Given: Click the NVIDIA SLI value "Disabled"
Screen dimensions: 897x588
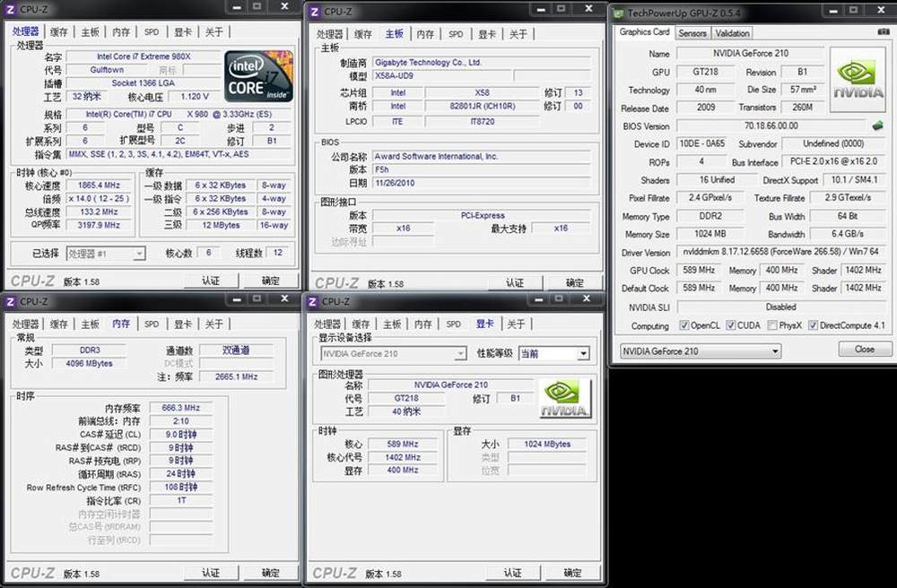Looking at the screenshot, I should tap(781, 307).
